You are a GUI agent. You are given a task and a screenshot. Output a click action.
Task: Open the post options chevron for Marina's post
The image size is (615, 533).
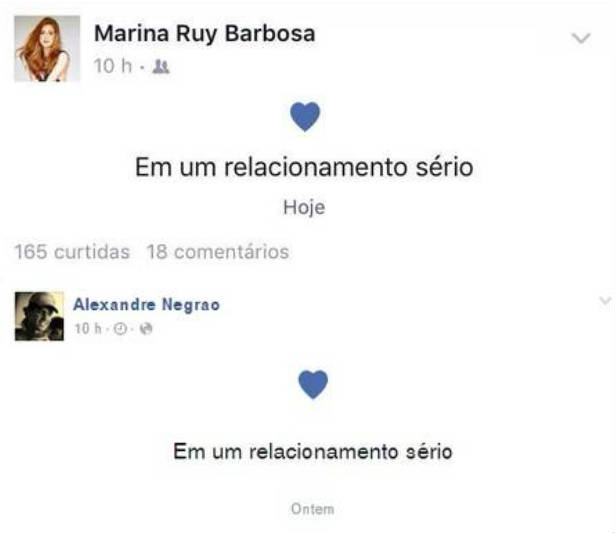pyautogui.click(x=580, y=38)
